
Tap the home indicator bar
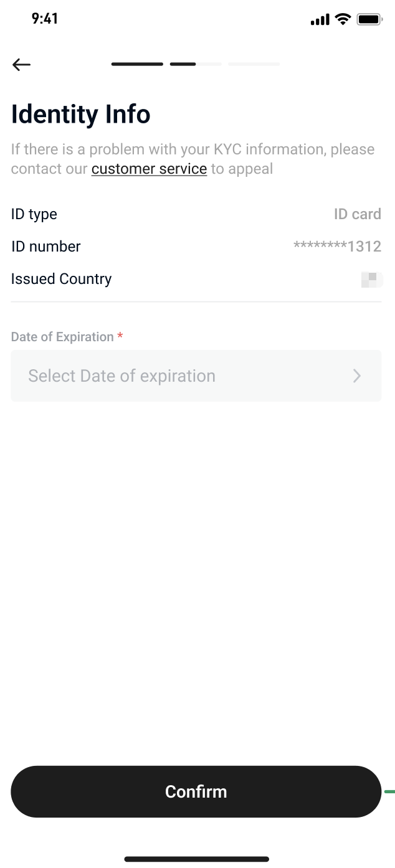tap(197, 859)
